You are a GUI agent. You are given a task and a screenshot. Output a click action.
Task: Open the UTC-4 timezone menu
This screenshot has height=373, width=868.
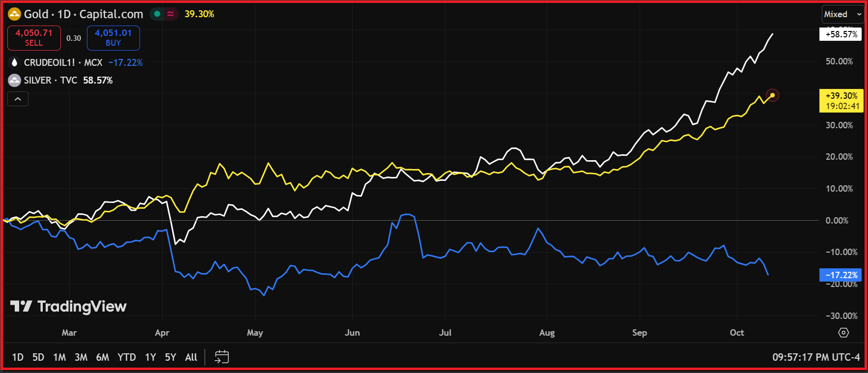816,357
